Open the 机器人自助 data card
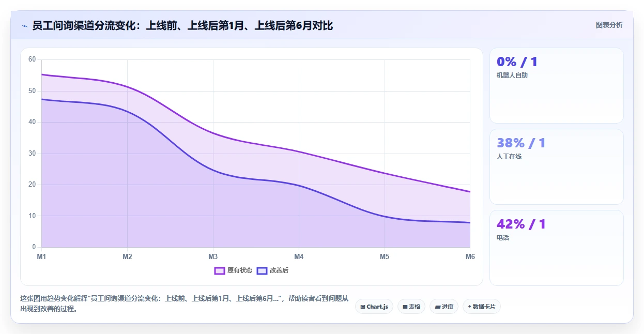Screen dimensions: 644x334 (x=557, y=86)
